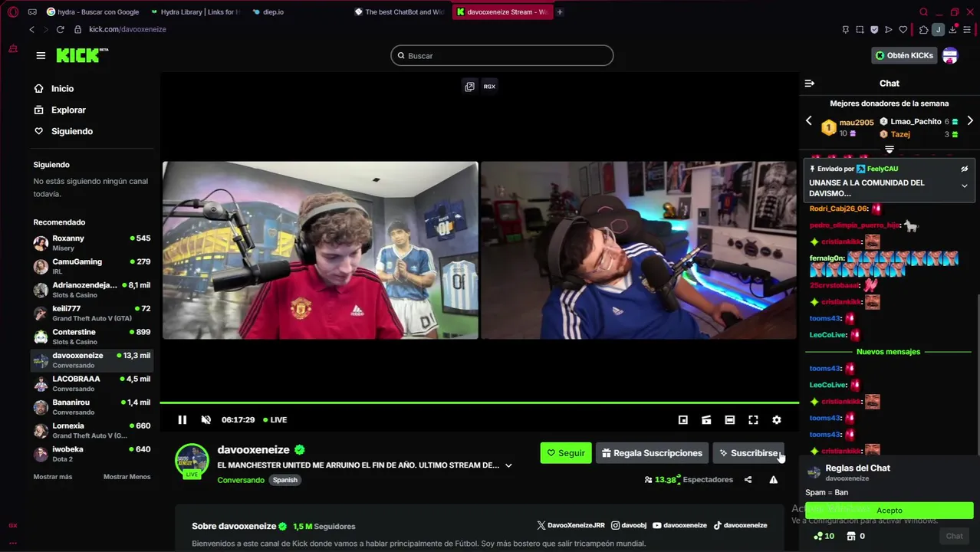Open the KICKs balance showing 10
Viewport: 980px width, 552px height.
[x=824, y=537]
